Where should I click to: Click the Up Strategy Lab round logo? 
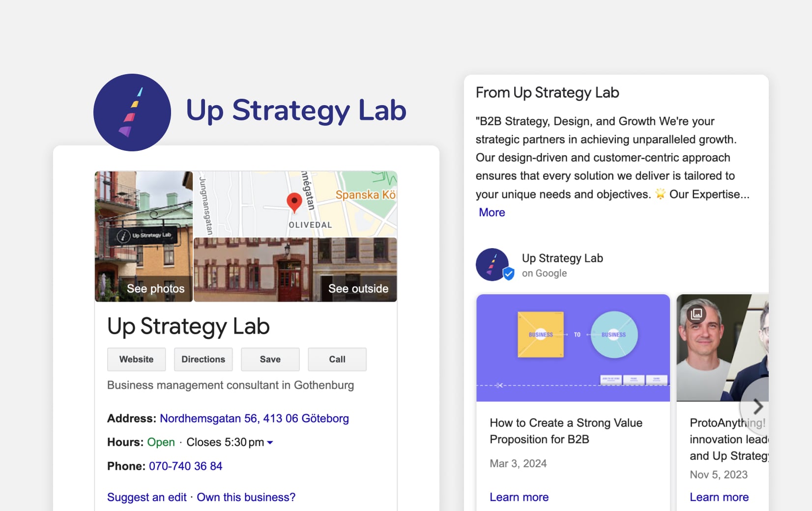132,113
